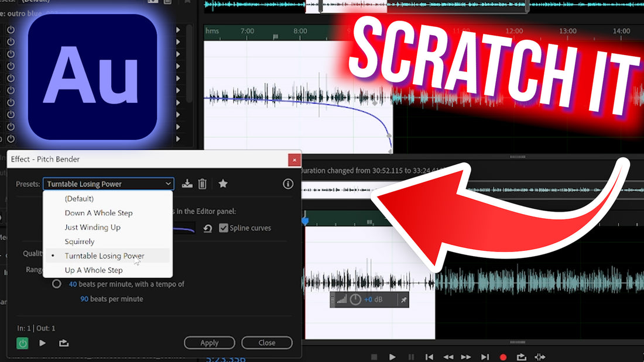644x362 pixels.
Task: Move playhead to previous marker
Action: [429, 357]
